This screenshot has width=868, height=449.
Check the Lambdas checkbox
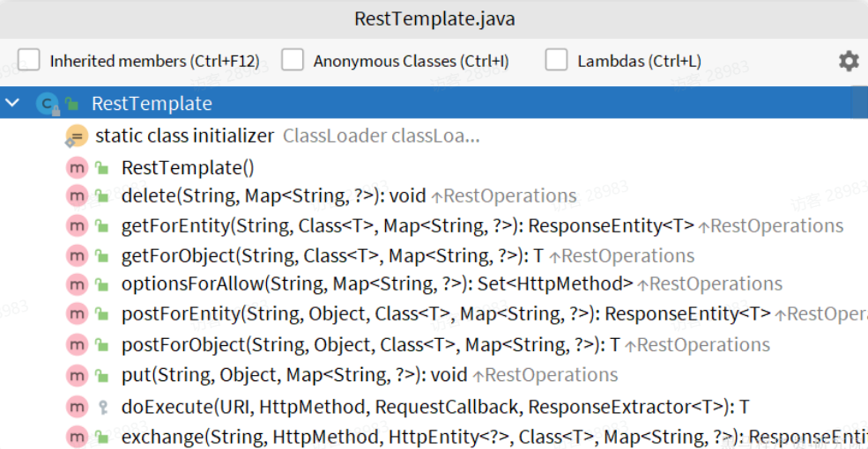556,61
